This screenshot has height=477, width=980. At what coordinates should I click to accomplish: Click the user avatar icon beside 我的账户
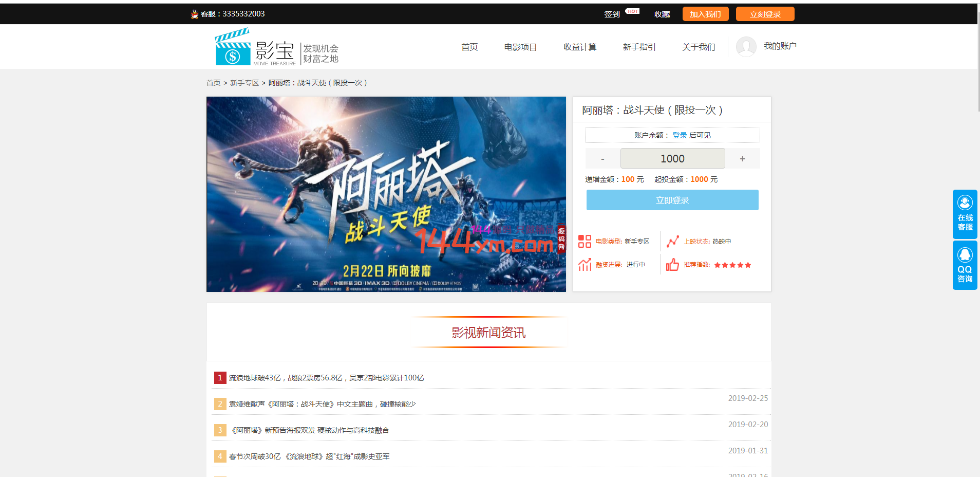746,47
